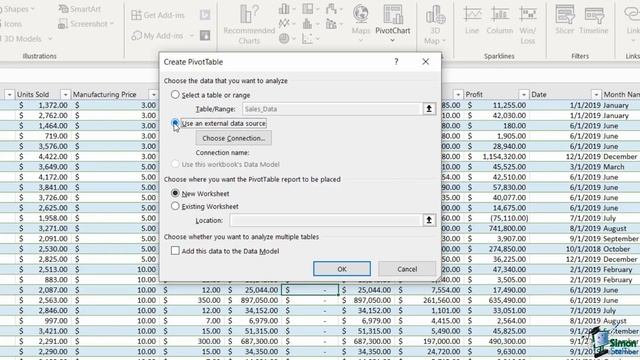This screenshot has height=360, width=640.
Task: Open My Add-ins
Action: coord(162,36)
